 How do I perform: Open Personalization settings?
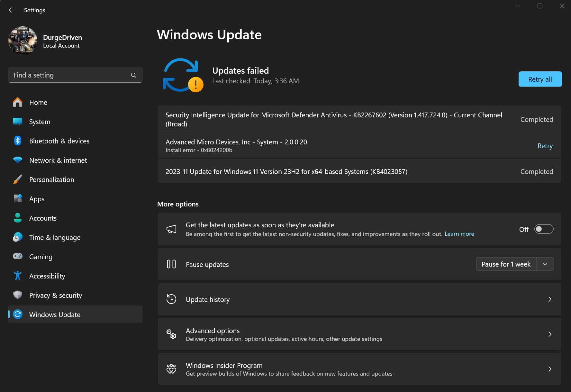(75, 179)
